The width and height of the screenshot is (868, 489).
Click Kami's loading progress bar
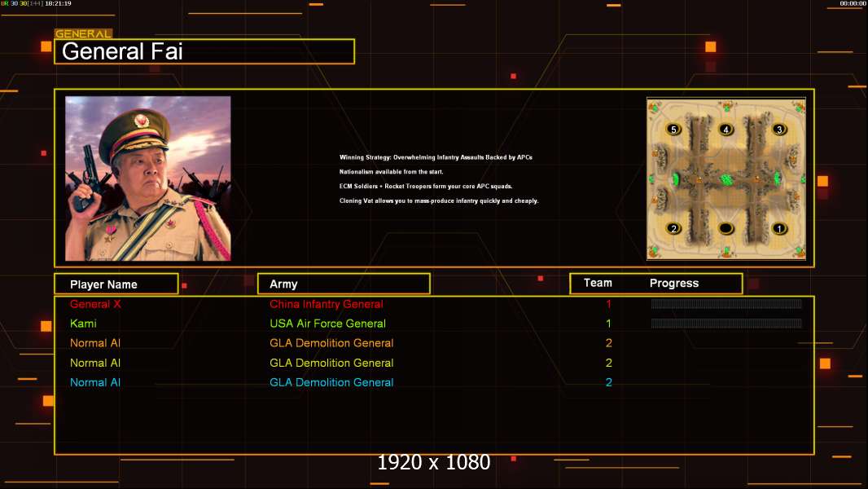click(726, 324)
